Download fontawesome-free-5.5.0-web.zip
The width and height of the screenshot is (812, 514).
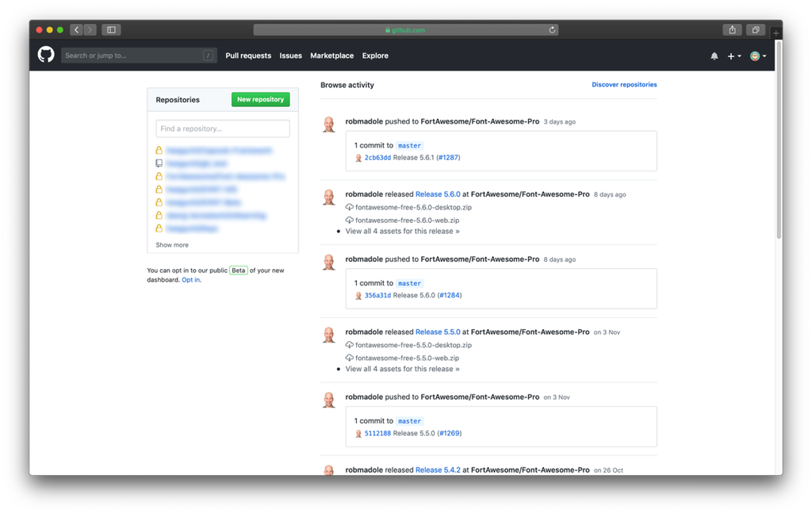tap(407, 358)
